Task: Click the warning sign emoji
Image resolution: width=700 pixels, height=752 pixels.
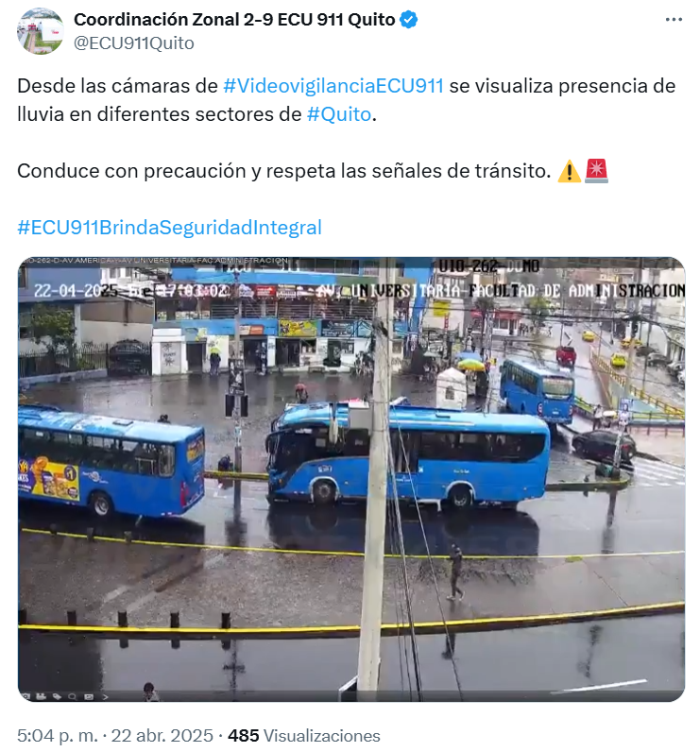Action: tap(569, 171)
